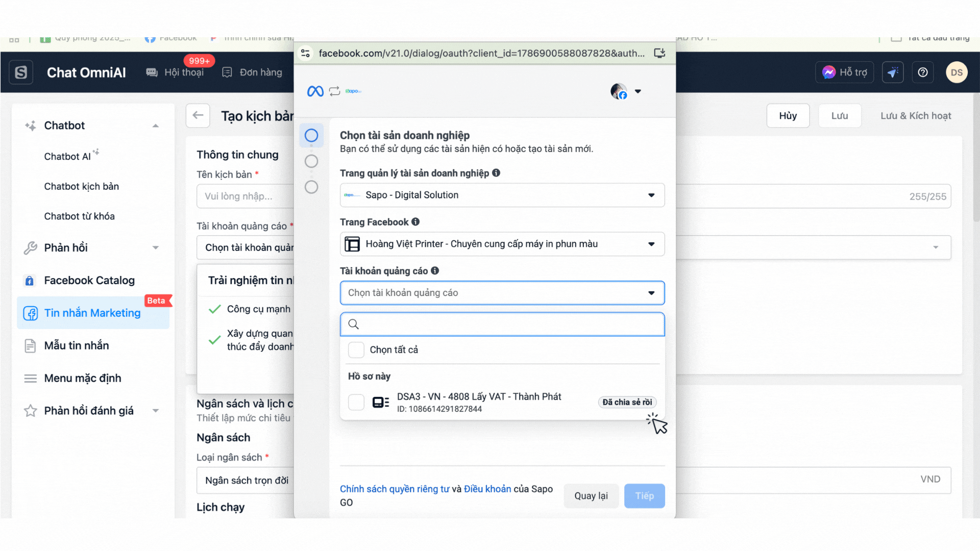The image size is (980, 551).
Task: Click the site settings icon in address bar
Action: (x=305, y=53)
